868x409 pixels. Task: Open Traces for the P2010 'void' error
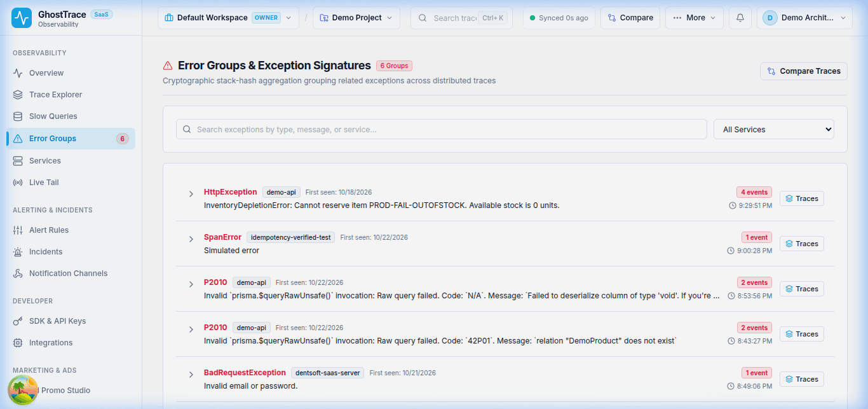click(802, 289)
